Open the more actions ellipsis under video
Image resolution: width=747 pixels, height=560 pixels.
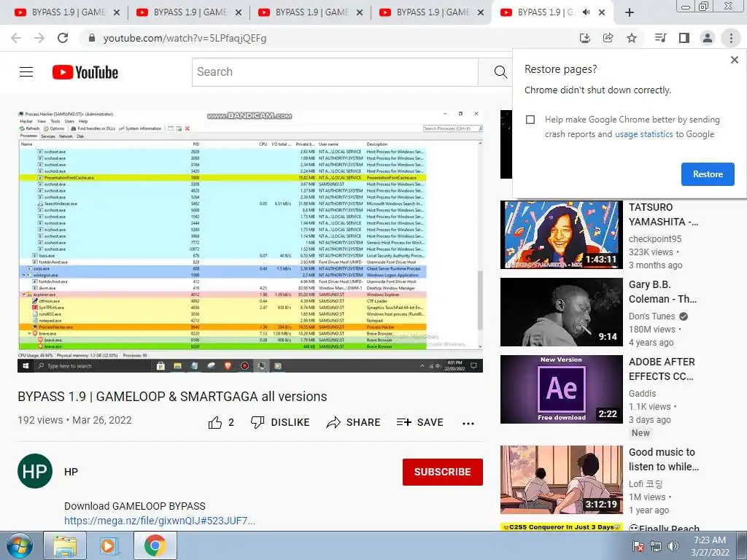[x=468, y=424]
